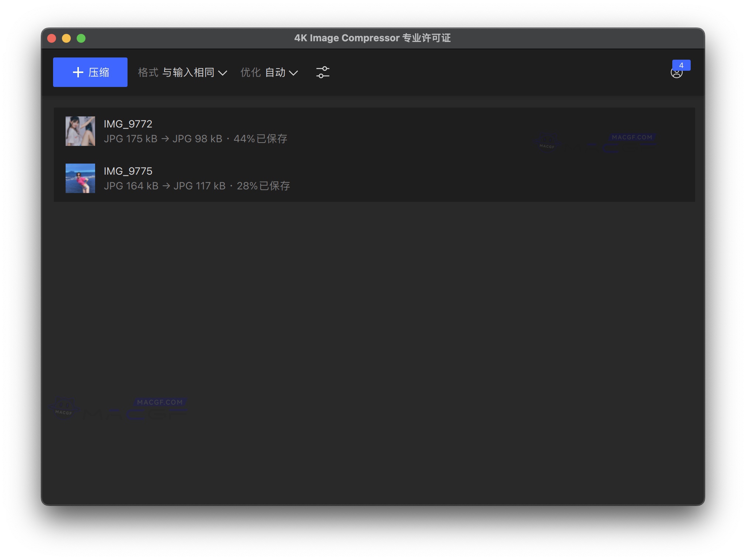Click the arrow icon between JPG sizes for IMG_9772
This screenshot has width=746, height=560.
(165, 139)
